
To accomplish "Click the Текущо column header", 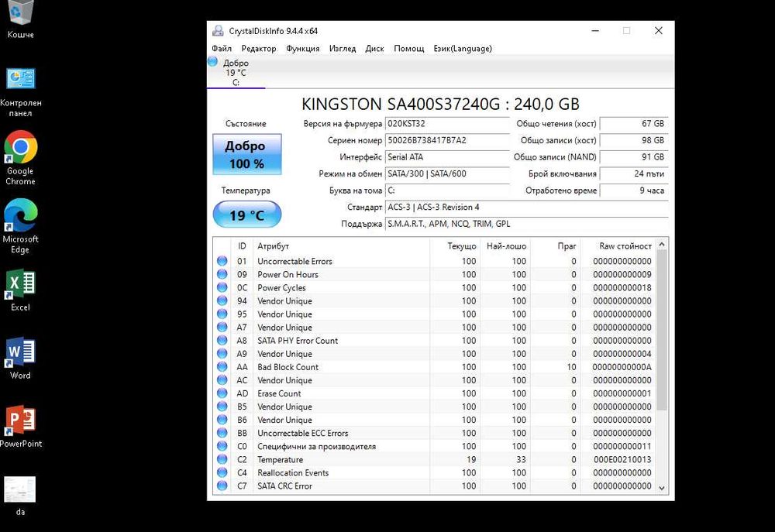I will point(455,246).
